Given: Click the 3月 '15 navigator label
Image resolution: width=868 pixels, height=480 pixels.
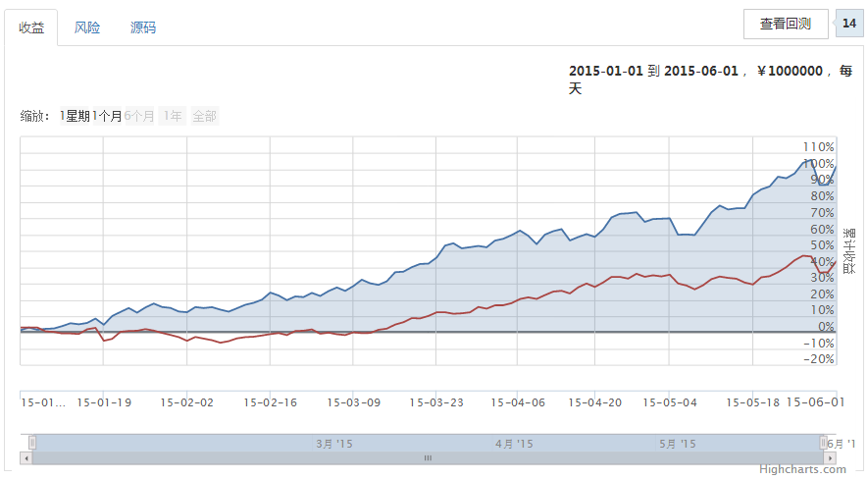Looking at the screenshot, I should click(x=334, y=444).
